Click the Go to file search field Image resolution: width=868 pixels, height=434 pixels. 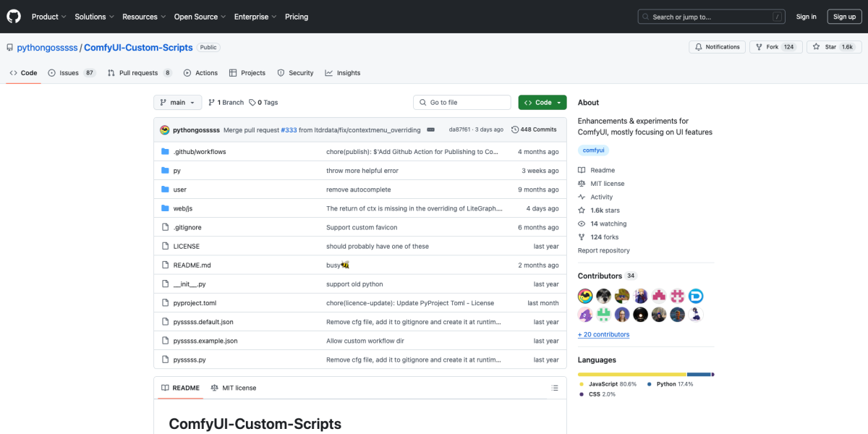point(462,103)
